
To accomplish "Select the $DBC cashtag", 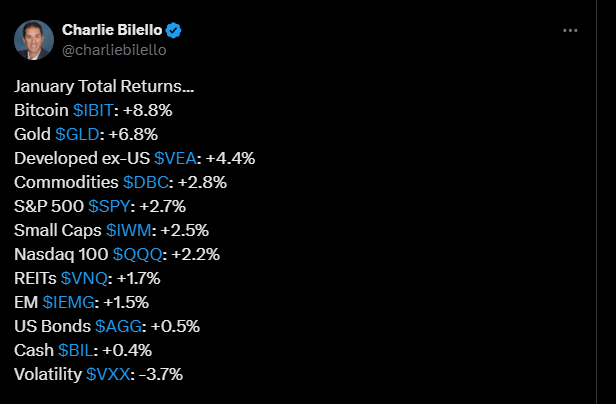I will 146,182.
